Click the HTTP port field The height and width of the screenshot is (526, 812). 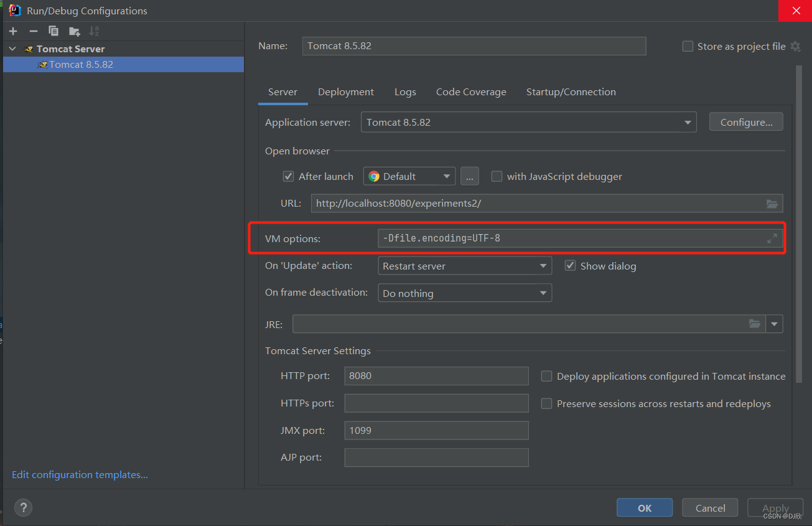[436, 376]
